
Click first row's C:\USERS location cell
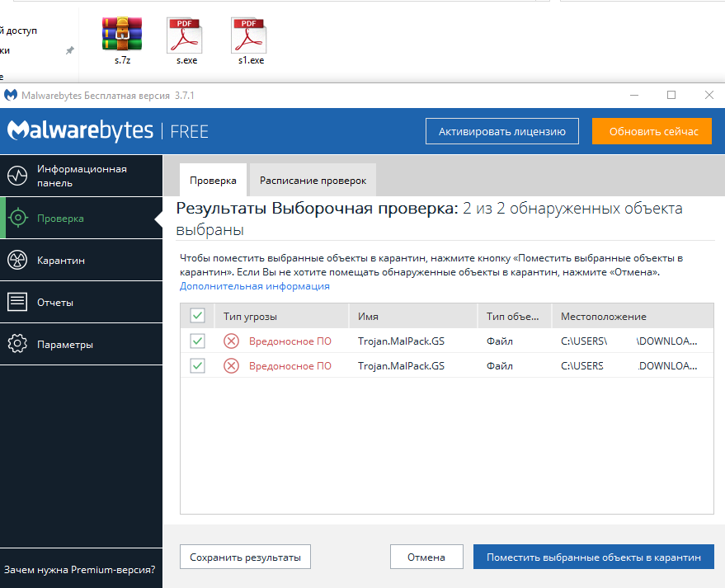click(628, 341)
